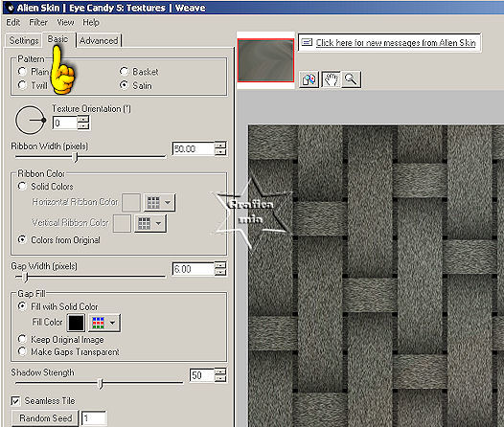The height and width of the screenshot is (427, 504).
Task: Select the magnifier zoom tool
Action: pos(351,79)
